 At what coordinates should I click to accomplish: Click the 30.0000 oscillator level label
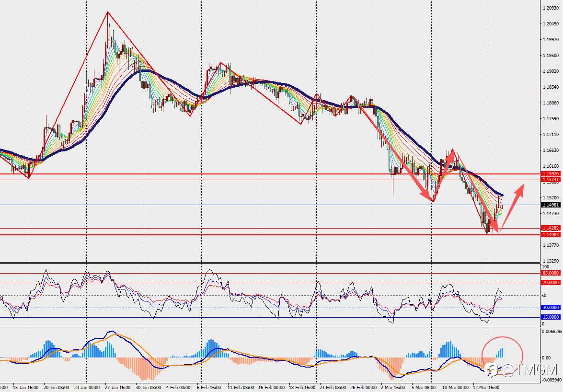551,308
